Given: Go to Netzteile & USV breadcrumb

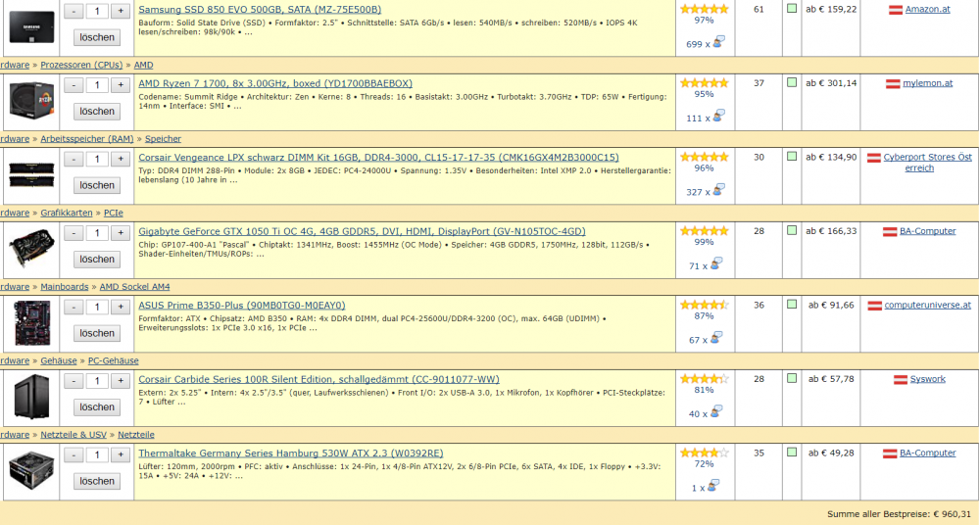Looking at the screenshot, I should [73, 434].
